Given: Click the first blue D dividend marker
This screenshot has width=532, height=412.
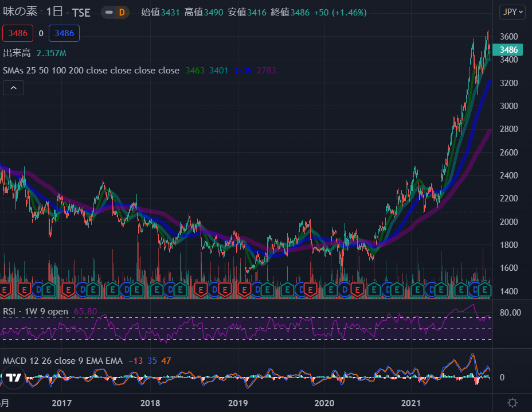Looking at the screenshot, I should [38, 290].
